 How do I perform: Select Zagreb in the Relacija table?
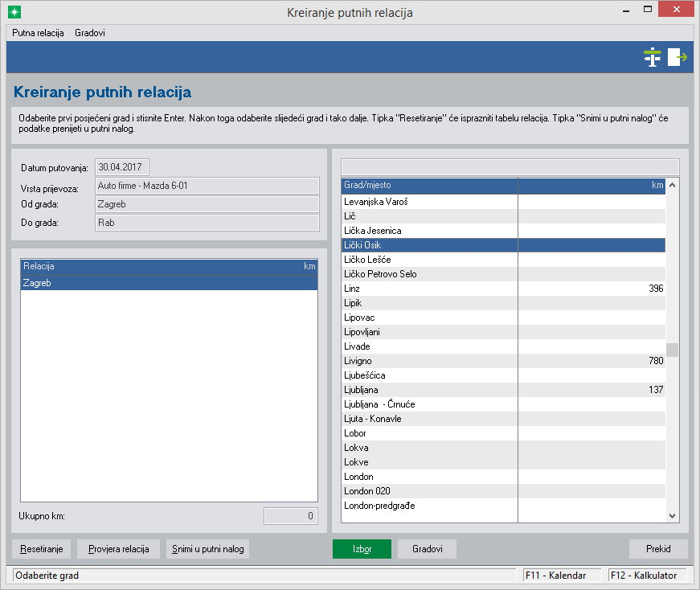(38, 283)
